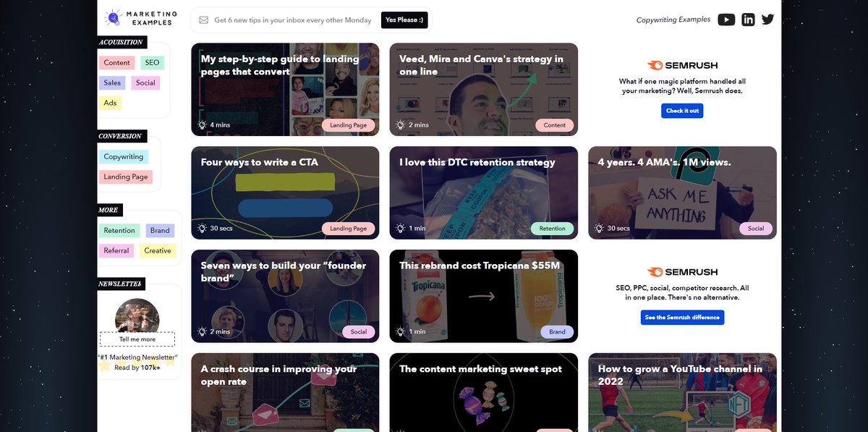Open the Ask Me Anything AMA card

682,192
